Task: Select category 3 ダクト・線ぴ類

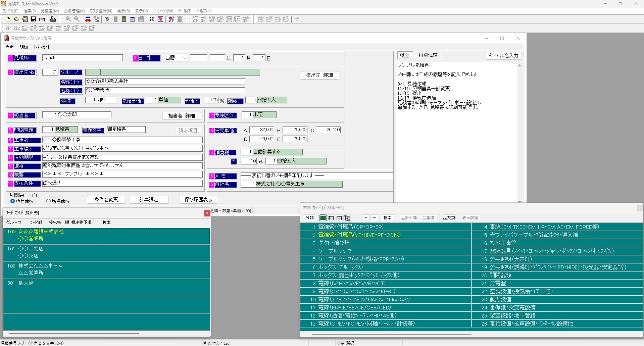Action: (x=386, y=243)
